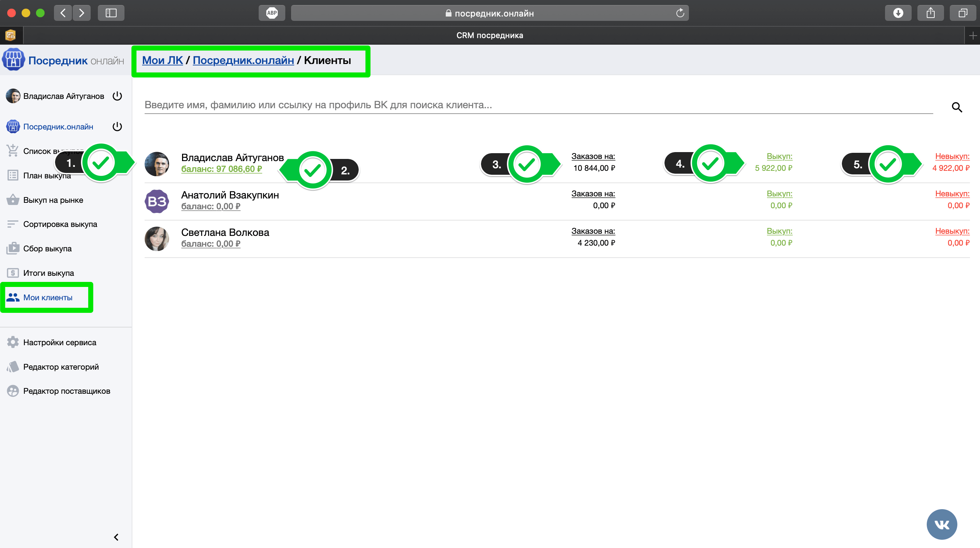Open Safari downloads icon
980x548 pixels.
point(898,13)
